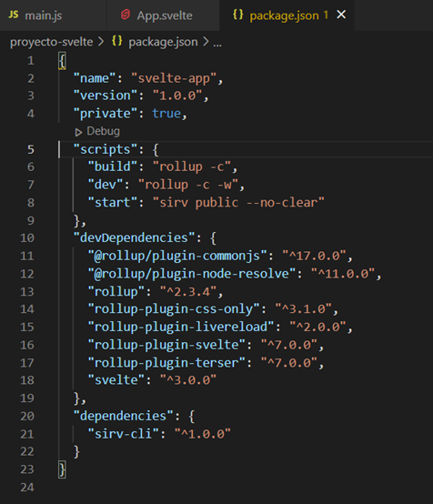Click the closing brace on line 23
The width and height of the screenshot is (433, 504).
(x=63, y=469)
